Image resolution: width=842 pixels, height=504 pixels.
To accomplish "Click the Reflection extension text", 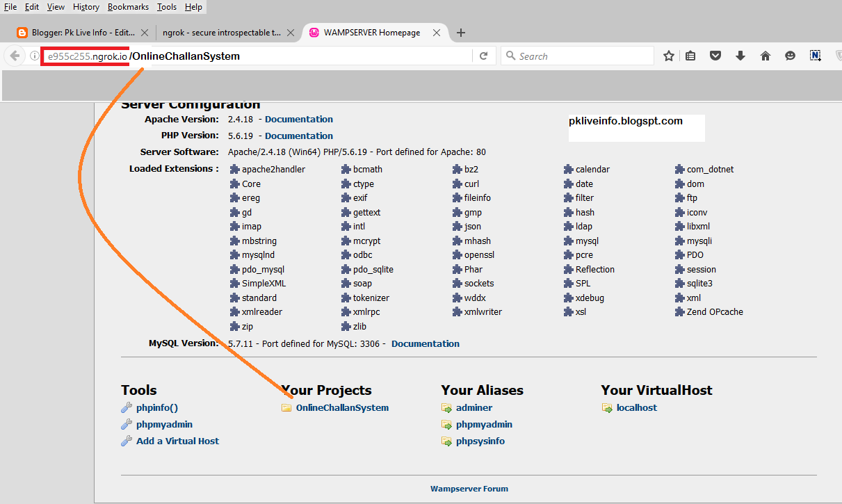I will pos(595,270).
